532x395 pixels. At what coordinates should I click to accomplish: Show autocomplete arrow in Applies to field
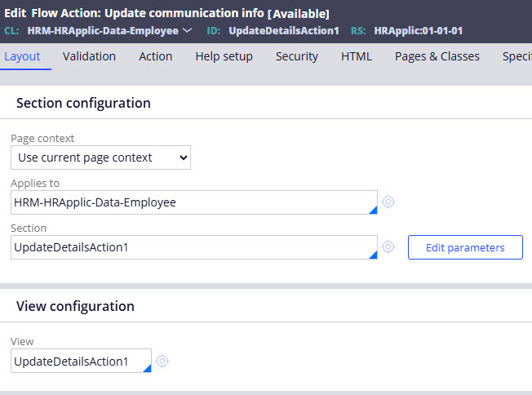[x=373, y=210]
